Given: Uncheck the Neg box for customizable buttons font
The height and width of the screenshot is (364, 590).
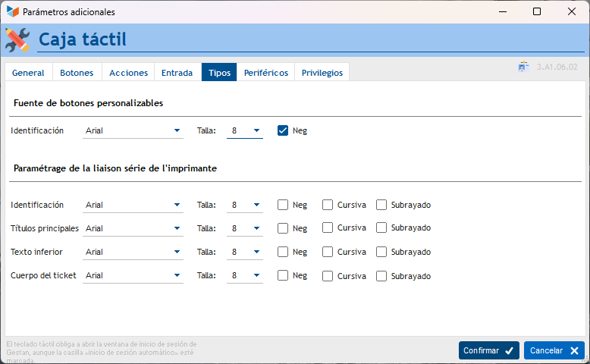Looking at the screenshot, I should pos(283,130).
